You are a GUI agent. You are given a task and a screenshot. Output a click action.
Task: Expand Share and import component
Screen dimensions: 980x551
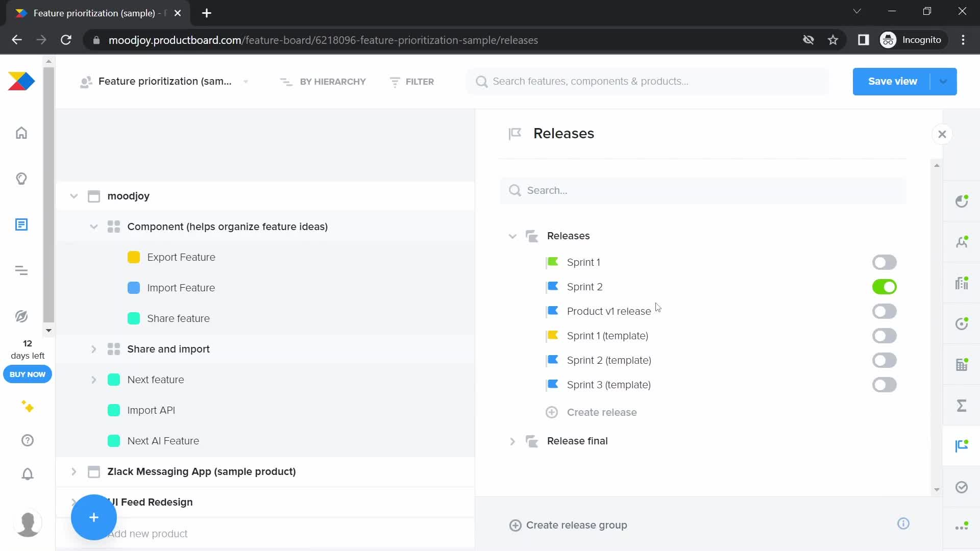click(x=93, y=348)
